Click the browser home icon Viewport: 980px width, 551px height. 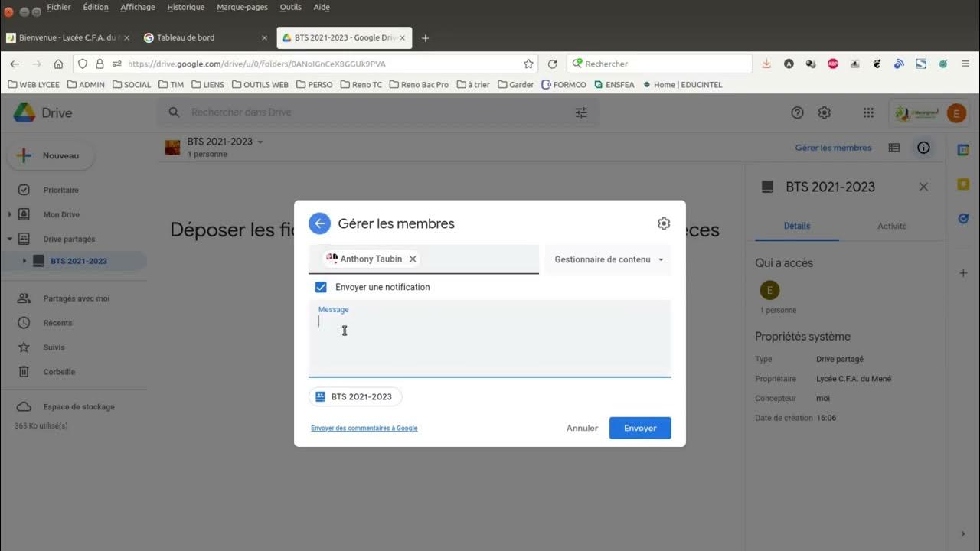point(58,64)
